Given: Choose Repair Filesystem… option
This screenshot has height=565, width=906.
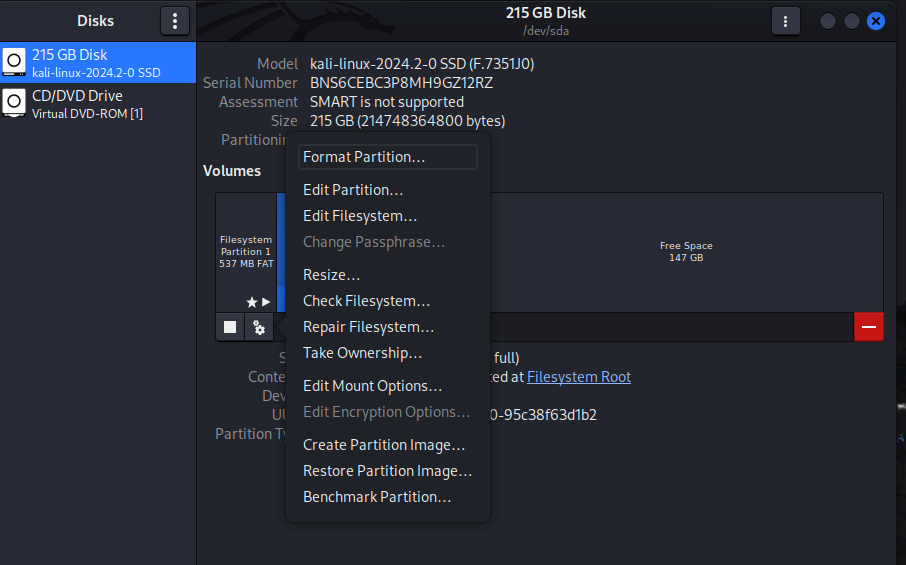Looking at the screenshot, I should tap(368, 327).
